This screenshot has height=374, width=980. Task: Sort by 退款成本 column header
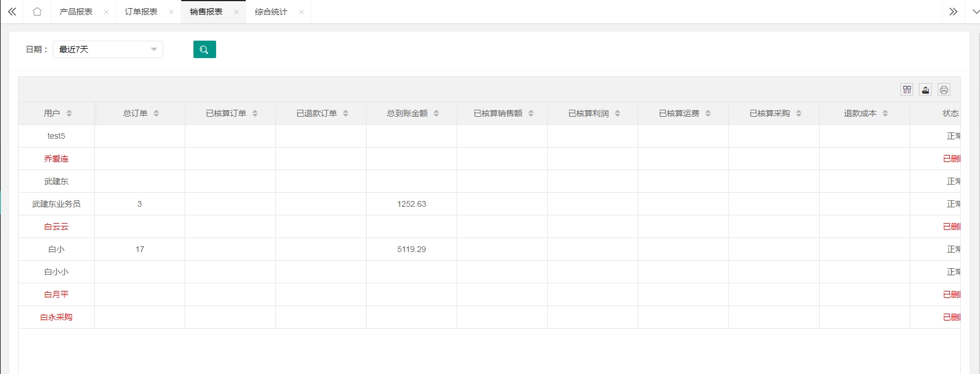click(x=885, y=113)
